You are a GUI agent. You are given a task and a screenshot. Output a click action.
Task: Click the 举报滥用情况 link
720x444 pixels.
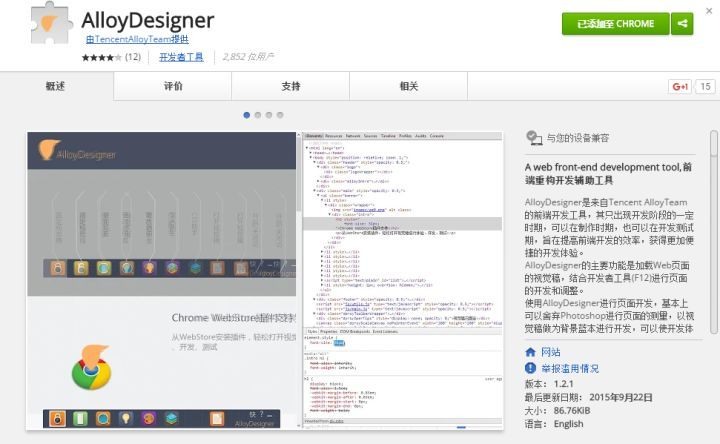(570, 369)
